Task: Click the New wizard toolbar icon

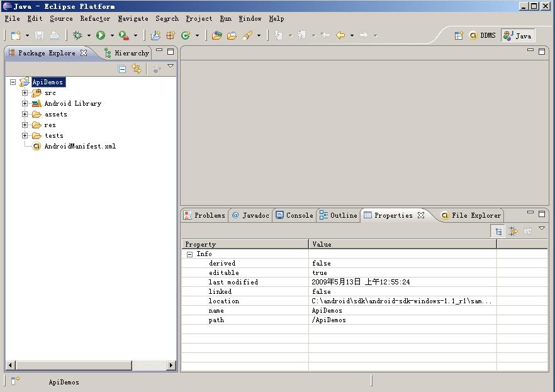Action: pos(16,35)
